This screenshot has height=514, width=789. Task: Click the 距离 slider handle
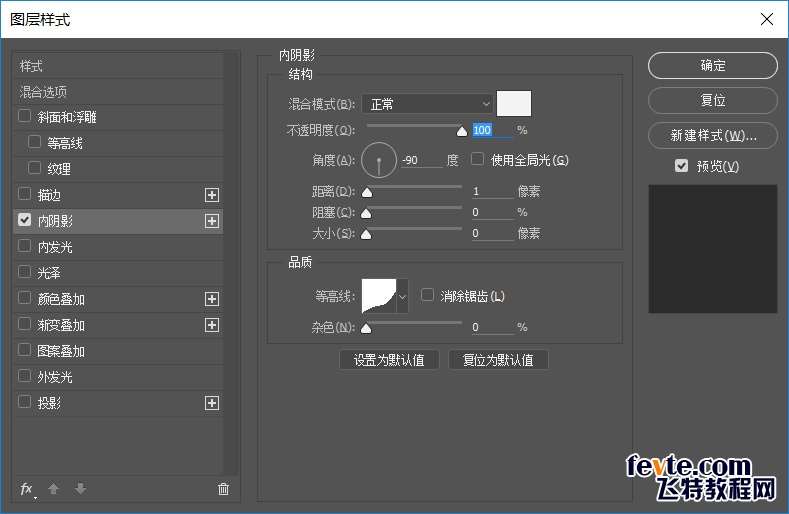[367, 193]
